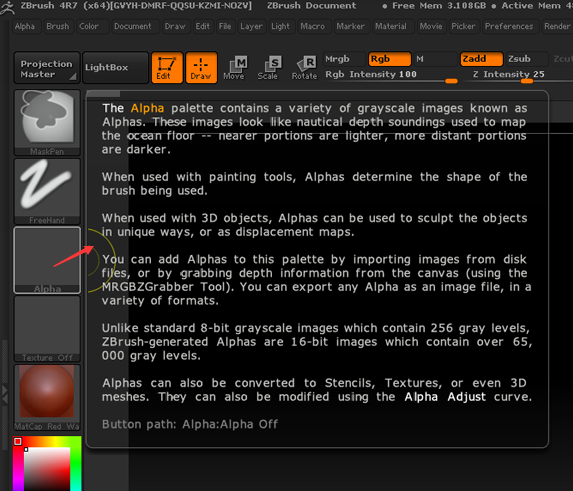Toggle the Rgb channel button

[x=390, y=59]
